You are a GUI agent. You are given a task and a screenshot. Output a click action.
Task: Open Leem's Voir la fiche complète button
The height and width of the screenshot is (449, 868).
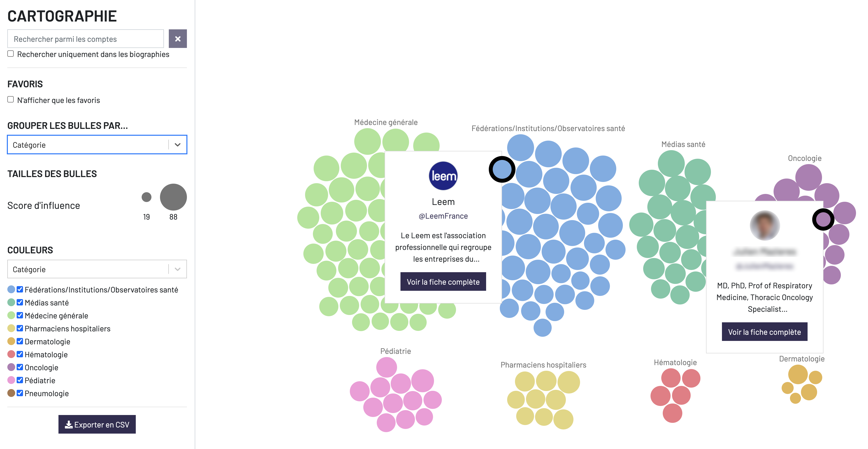[x=443, y=281]
